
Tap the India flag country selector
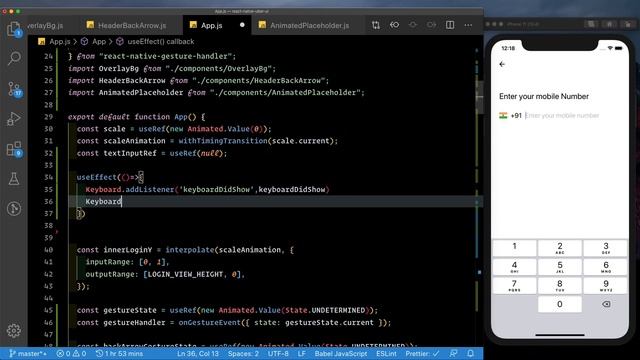[503, 116]
